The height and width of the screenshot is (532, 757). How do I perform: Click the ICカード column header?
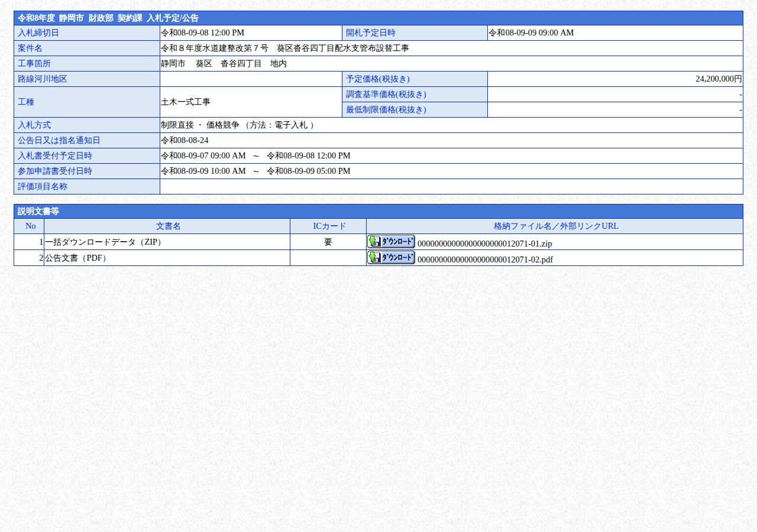(329, 226)
